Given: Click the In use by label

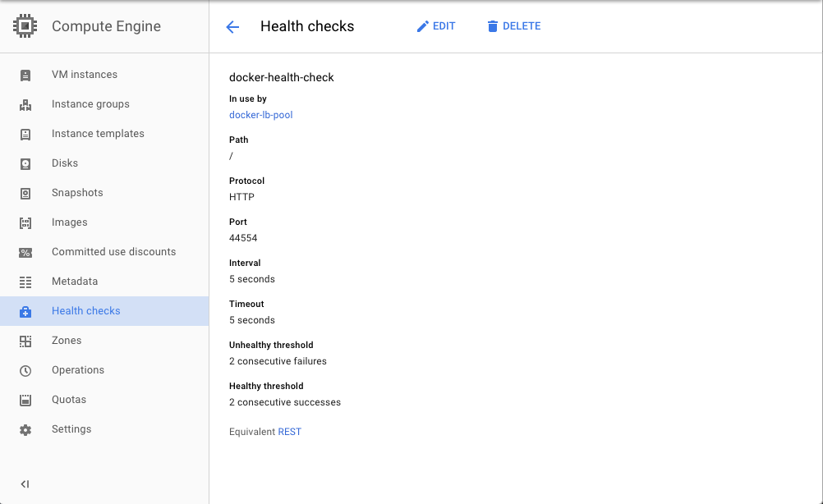Looking at the screenshot, I should pyautogui.click(x=248, y=99).
